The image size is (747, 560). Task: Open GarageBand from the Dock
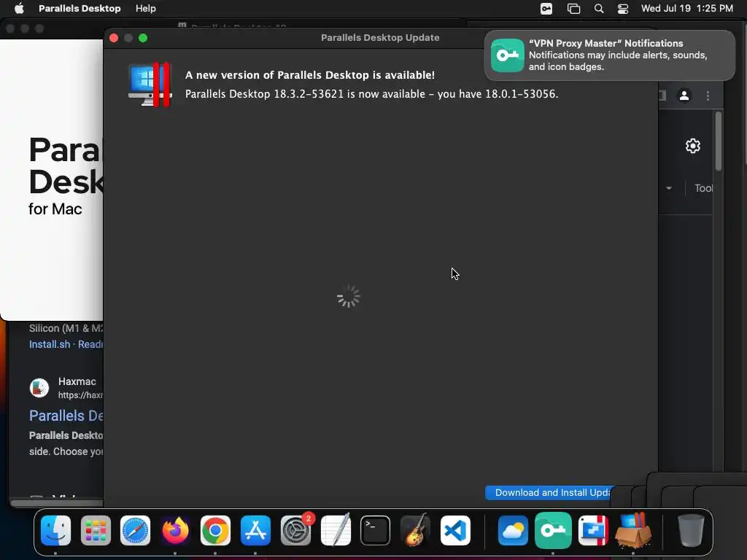[415, 531]
